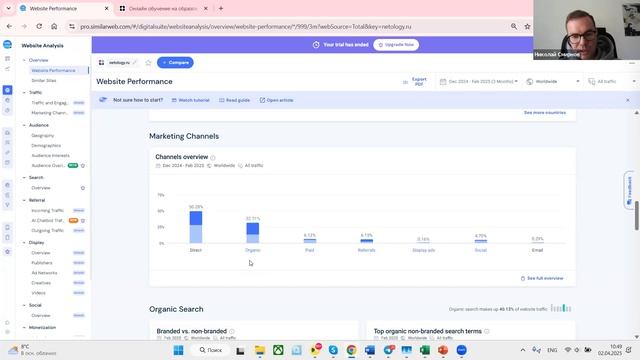Open PowerPoint from the taskbar
Image resolution: width=640 pixels, height=360 pixels.
443,350
